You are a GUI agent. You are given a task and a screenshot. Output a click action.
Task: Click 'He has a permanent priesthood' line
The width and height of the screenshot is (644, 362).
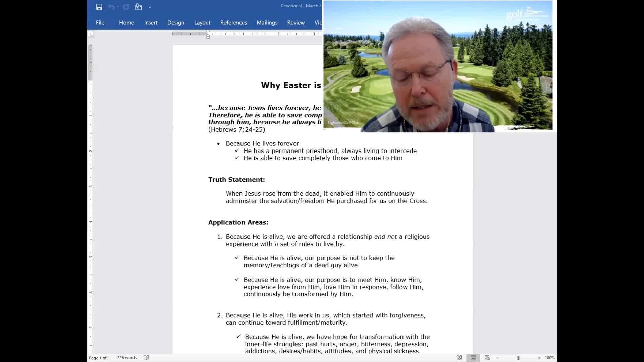330,151
